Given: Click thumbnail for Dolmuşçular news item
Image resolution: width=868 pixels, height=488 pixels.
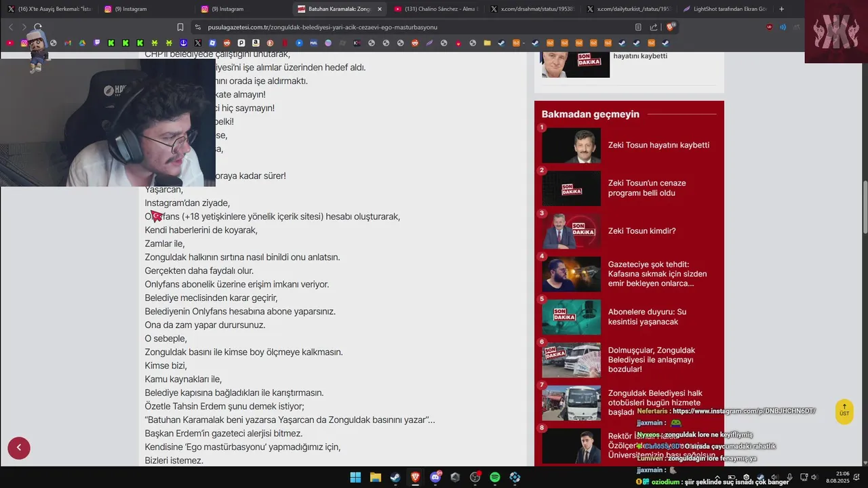Looking at the screenshot, I should coord(571,360).
